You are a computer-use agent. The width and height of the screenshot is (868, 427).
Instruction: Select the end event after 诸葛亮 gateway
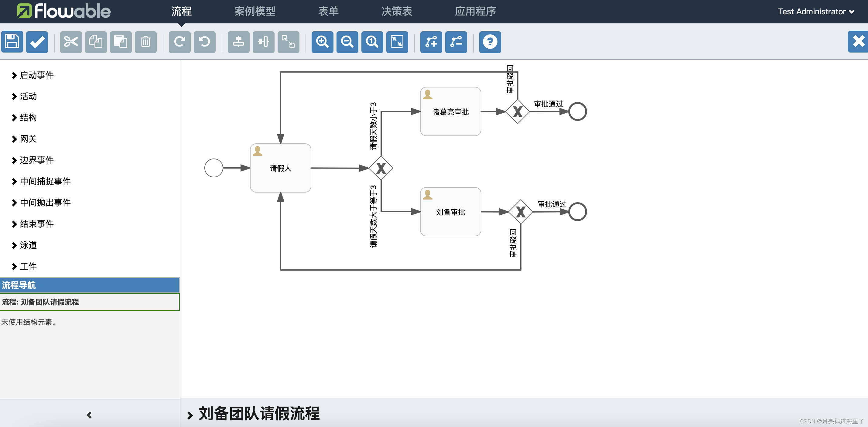point(578,111)
